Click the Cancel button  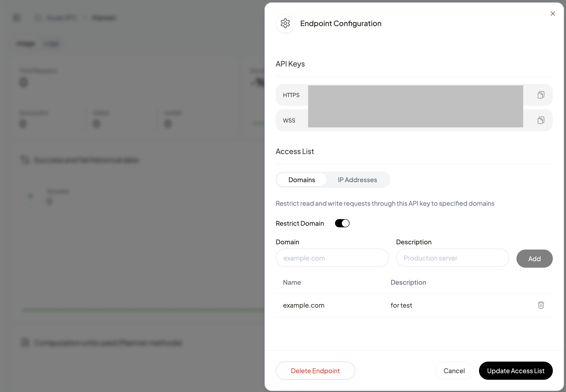pos(454,371)
